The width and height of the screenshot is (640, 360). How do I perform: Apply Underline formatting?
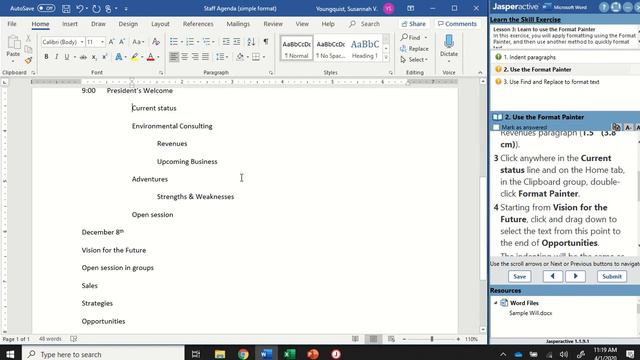[67, 57]
